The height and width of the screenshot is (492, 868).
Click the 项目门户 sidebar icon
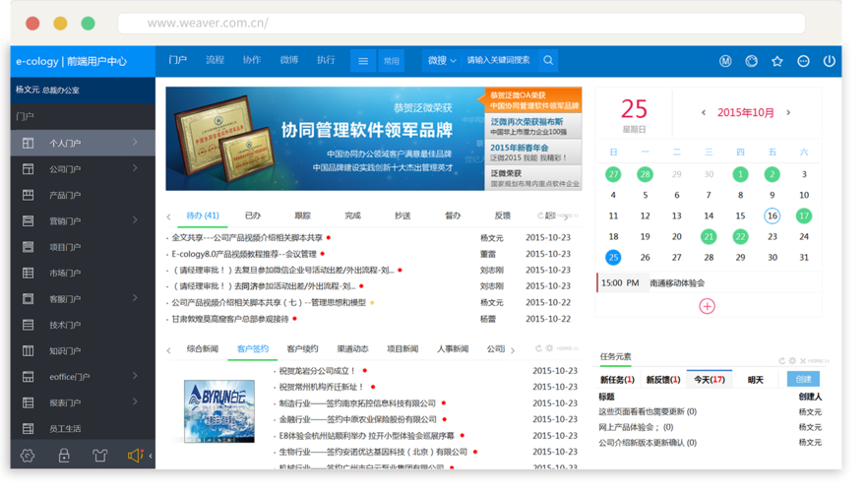point(28,247)
